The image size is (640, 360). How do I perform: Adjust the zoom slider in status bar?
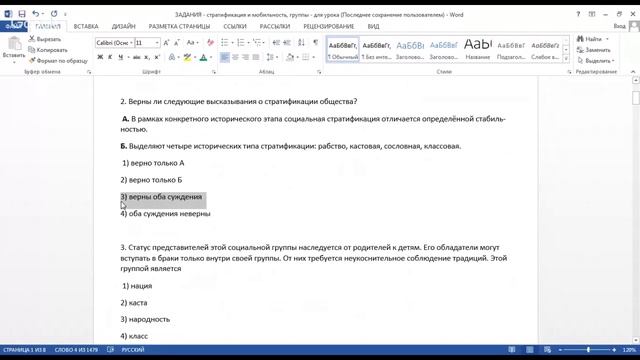(x=588, y=350)
